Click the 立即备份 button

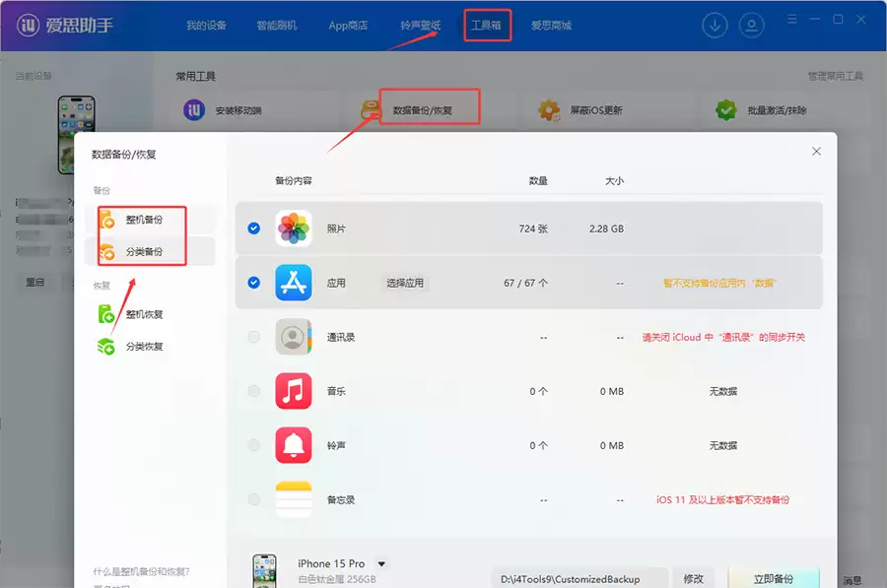pos(774,579)
